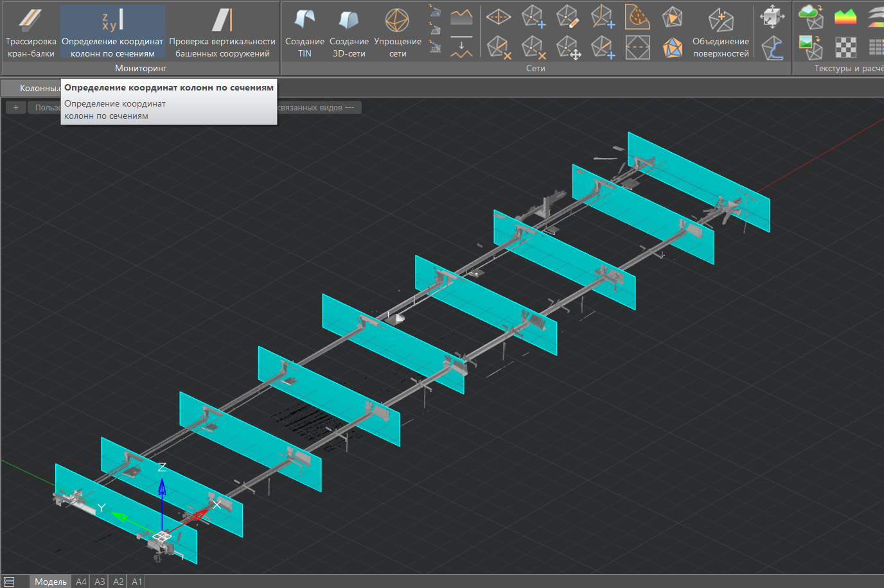Open the A4 layout tab
884x588 pixels.
81,582
